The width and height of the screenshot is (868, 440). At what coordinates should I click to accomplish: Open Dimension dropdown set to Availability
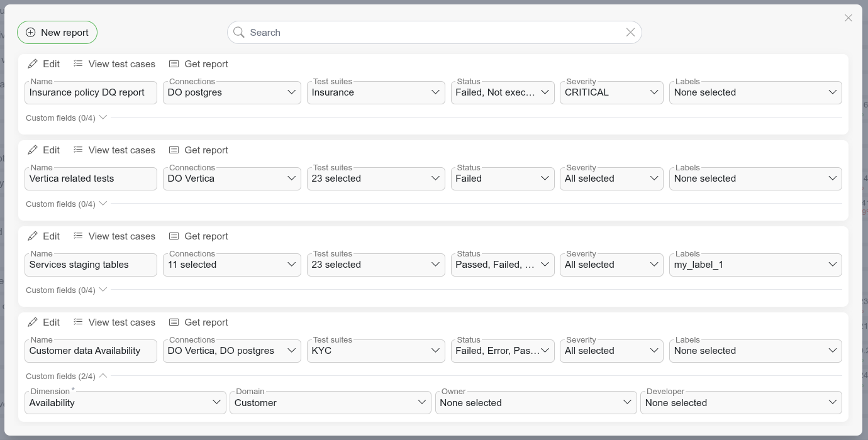pyautogui.click(x=125, y=403)
